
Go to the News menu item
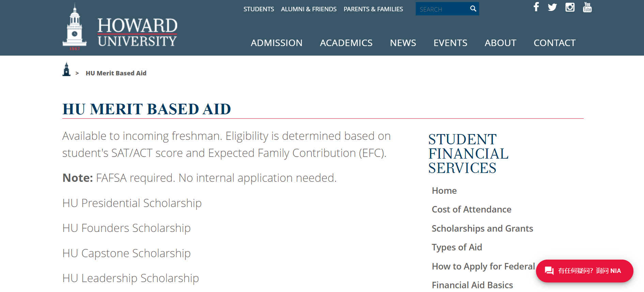(403, 43)
